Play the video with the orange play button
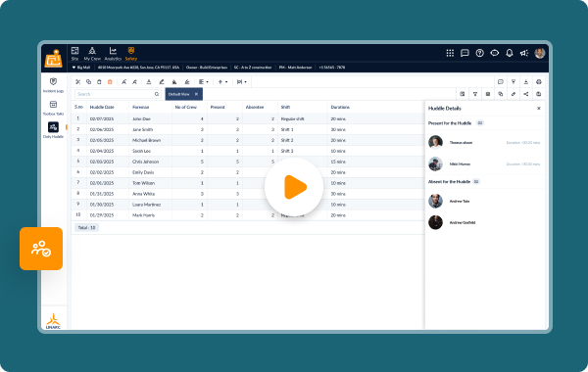Image resolution: width=588 pixels, height=372 pixels. [x=294, y=187]
